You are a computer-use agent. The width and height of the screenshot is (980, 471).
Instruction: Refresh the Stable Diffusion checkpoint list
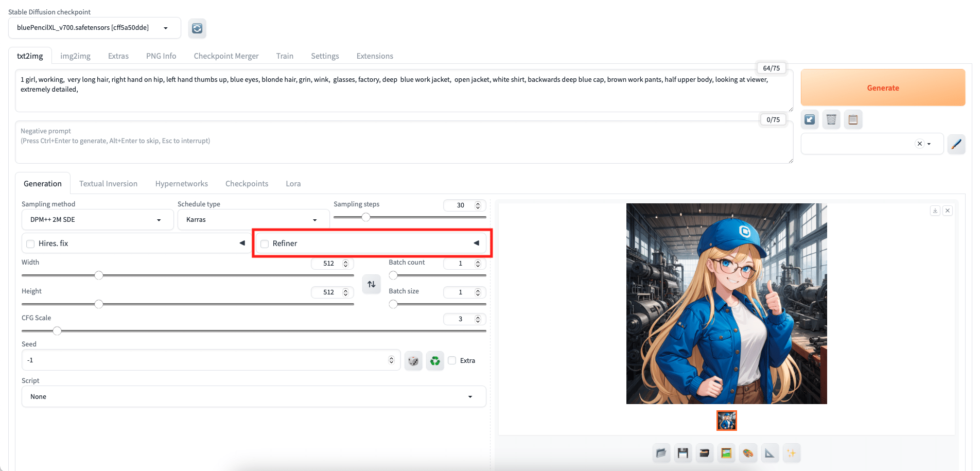(197, 28)
